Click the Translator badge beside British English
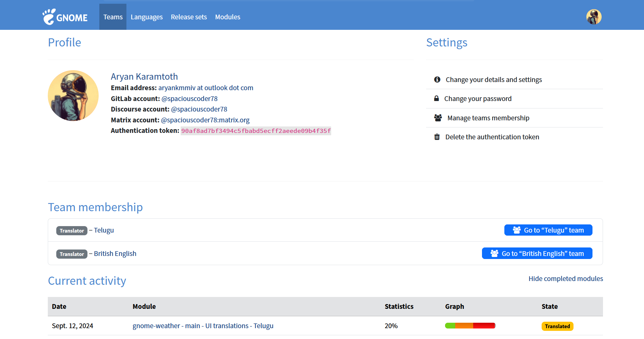Image resolution: width=644 pixels, height=339 pixels. point(72,254)
